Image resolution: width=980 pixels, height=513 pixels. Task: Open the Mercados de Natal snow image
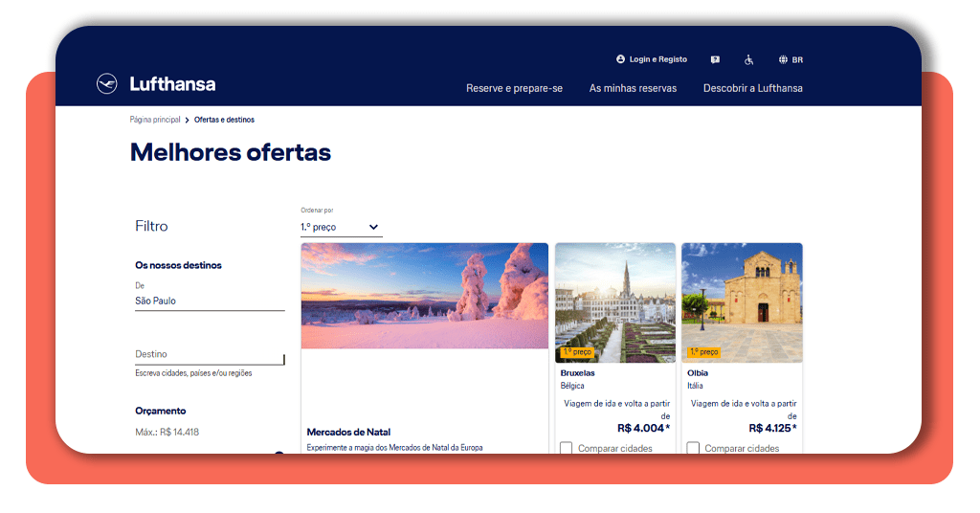pyautogui.click(x=424, y=296)
